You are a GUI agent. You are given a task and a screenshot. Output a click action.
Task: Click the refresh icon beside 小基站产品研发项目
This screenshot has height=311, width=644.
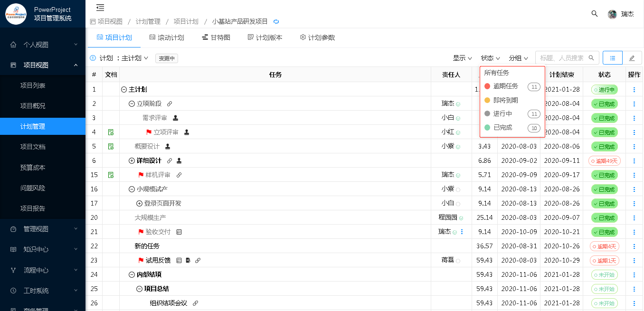pyautogui.click(x=276, y=22)
